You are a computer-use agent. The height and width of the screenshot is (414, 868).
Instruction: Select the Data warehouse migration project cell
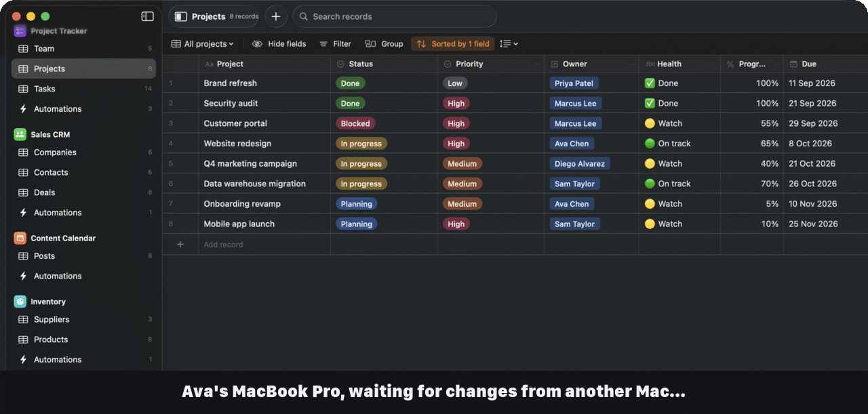264,184
